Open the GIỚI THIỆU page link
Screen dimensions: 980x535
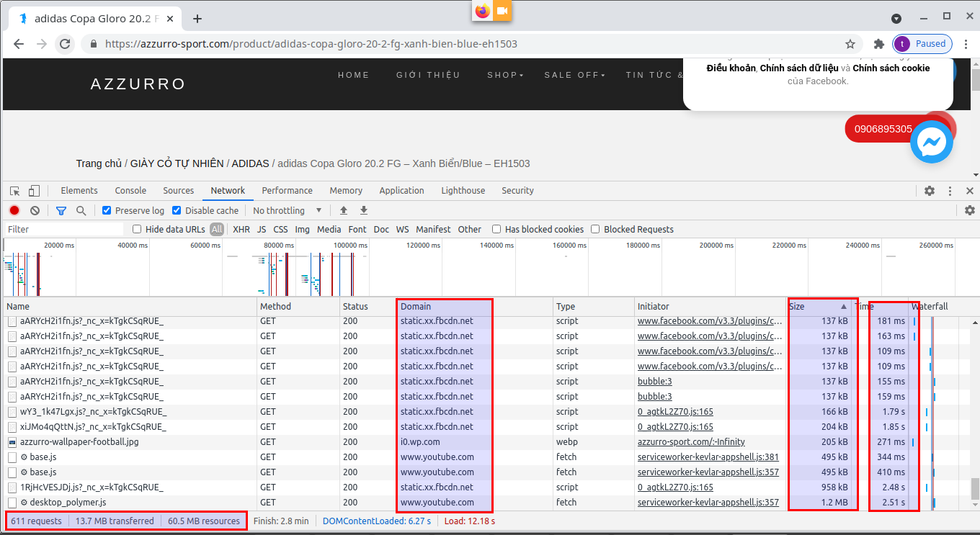[x=428, y=75]
